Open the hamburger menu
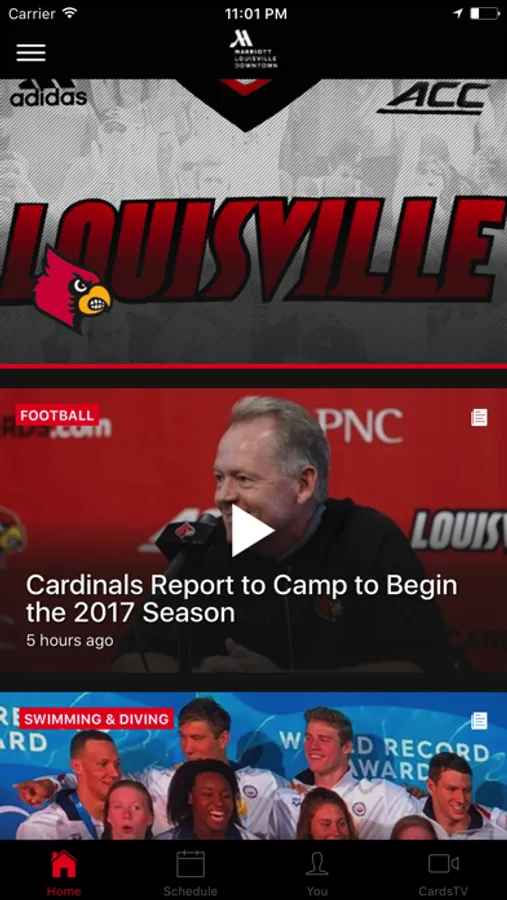The height and width of the screenshot is (900, 507). coord(31,52)
